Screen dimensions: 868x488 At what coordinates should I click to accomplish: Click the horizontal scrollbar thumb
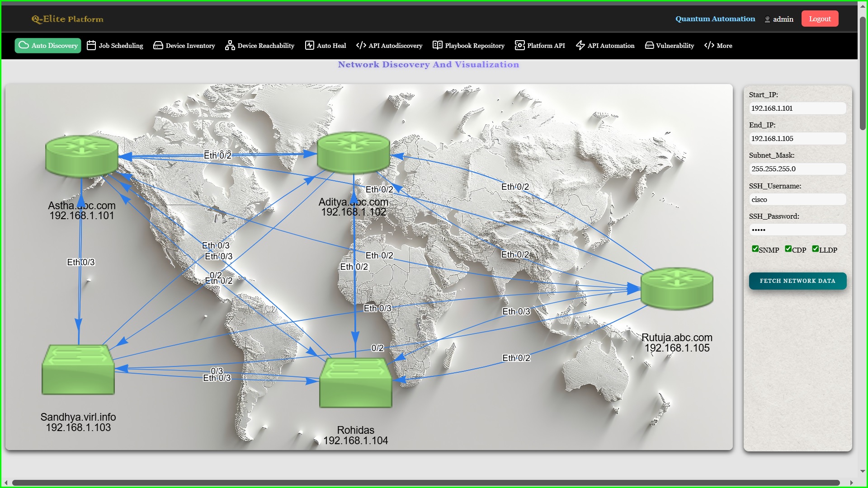tap(426, 483)
